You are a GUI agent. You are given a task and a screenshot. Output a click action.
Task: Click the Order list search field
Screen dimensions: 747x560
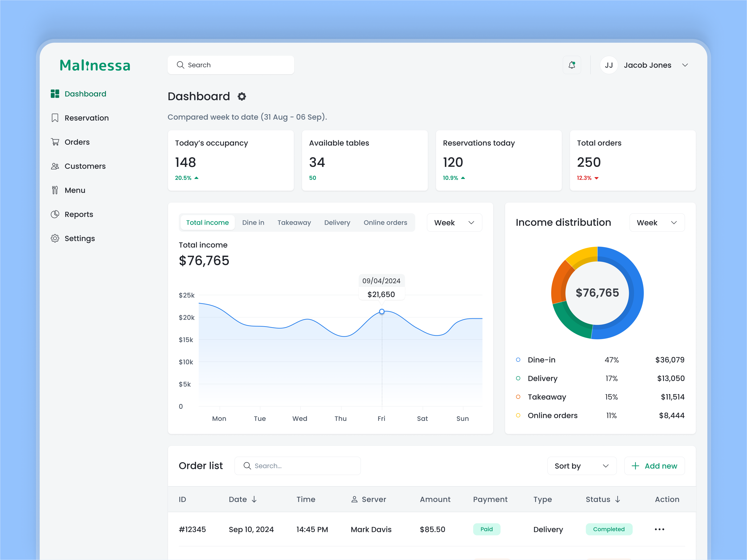point(298,466)
